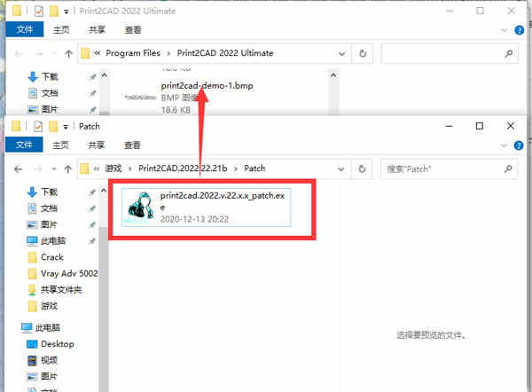Refresh the Print2CAD 2022 Ultimate folder
The image size is (532, 392).
coord(363,53)
